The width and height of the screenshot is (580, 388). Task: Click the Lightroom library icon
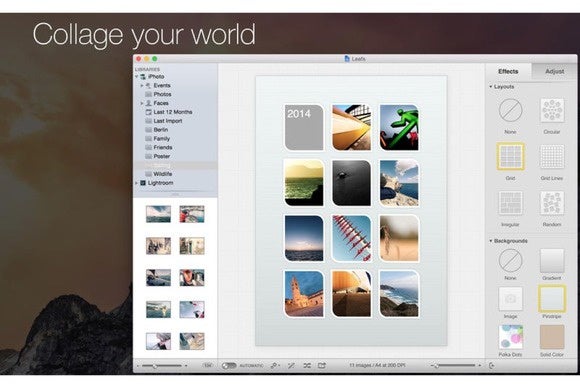click(x=143, y=183)
